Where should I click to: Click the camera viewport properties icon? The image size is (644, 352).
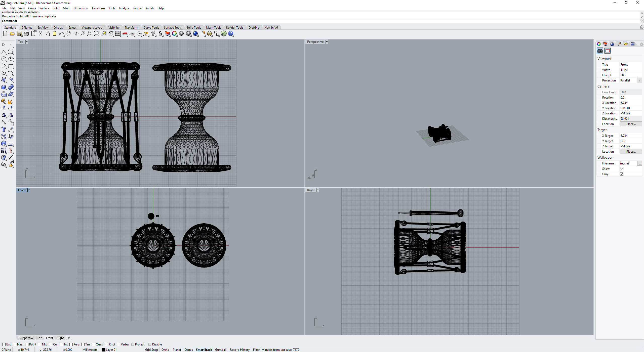click(x=600, y=51)
